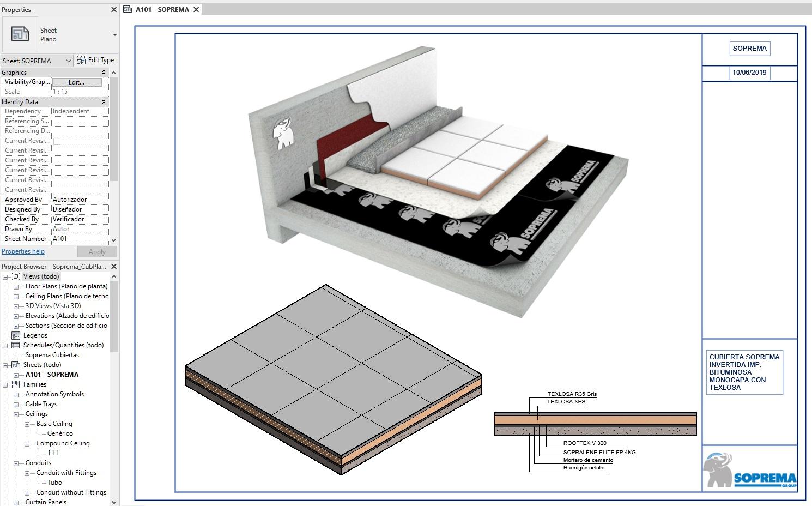Switch to the A101 - SOPREMA tab
812x506 pixels.
[x=162, y=9]
